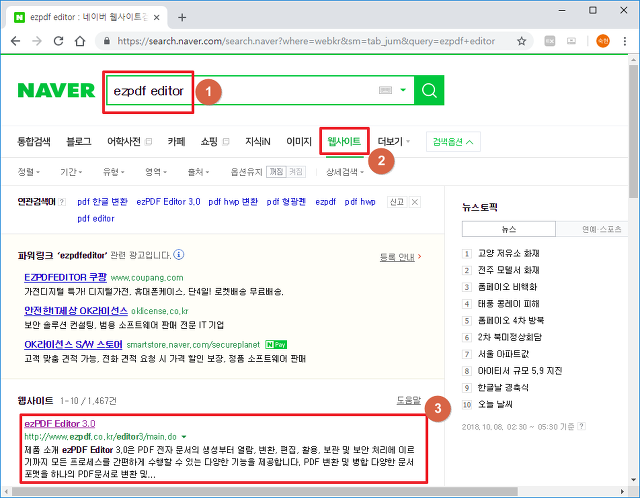Open the 기간 period dropdown

pos(71,172)
